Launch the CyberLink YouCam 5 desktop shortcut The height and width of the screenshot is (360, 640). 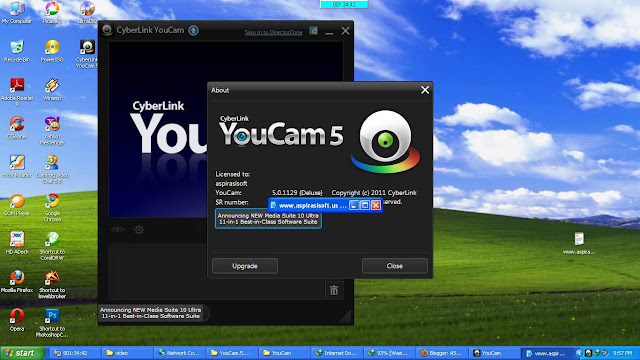point(87,53)
